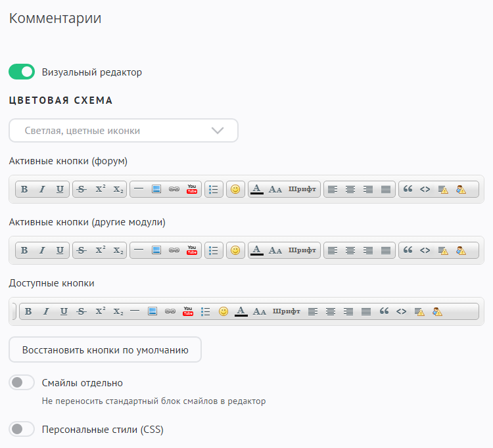Click text color A in forum toolbar
The height and width of the screenshot is (448, 493).
[257, 189]
